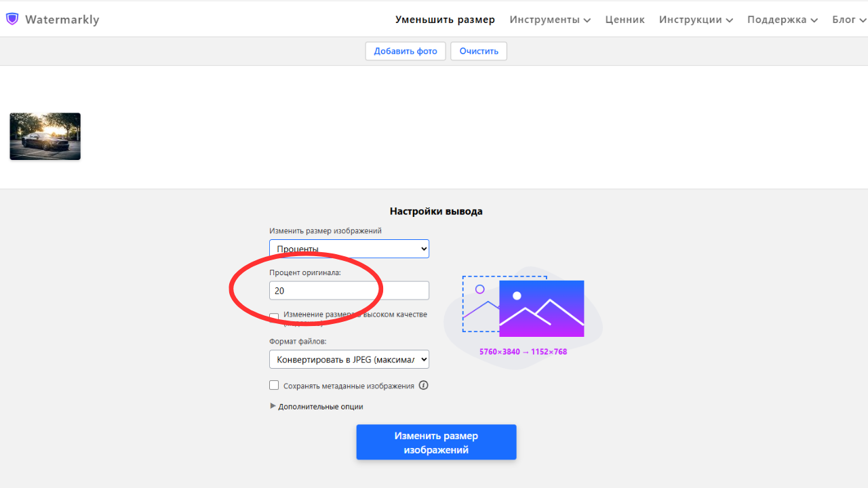The width and height of the screenshot is (868, 488).
Task: Click the Добавить фото button
Action: tap(406, 51)
